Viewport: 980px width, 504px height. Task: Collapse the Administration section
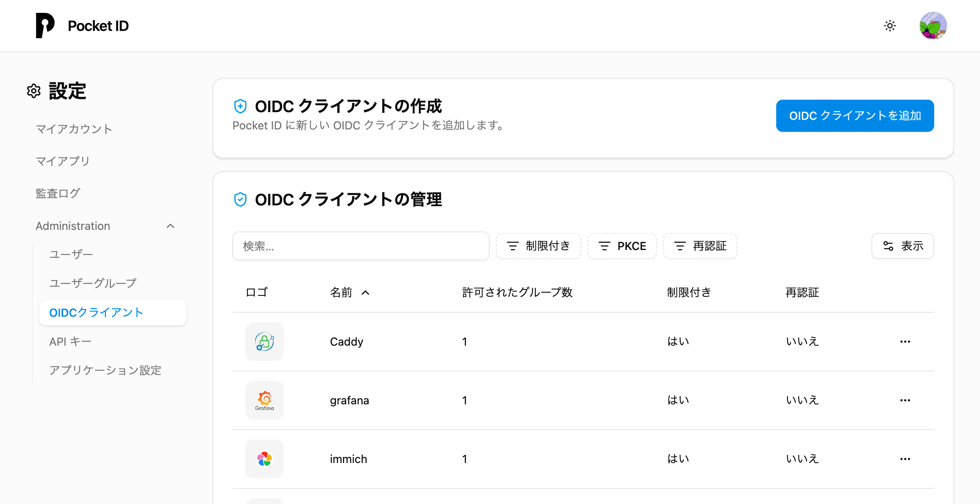[170, 225]
